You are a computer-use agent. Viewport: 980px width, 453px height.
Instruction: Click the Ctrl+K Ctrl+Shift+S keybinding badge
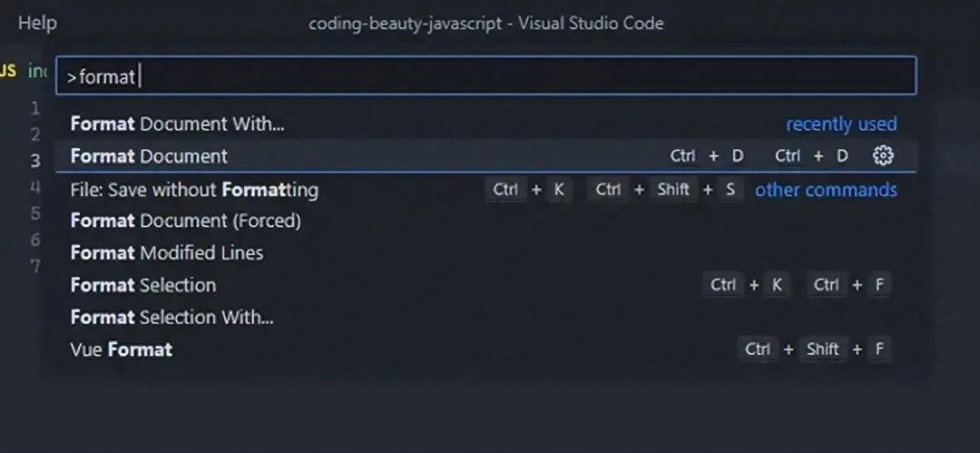614,190
